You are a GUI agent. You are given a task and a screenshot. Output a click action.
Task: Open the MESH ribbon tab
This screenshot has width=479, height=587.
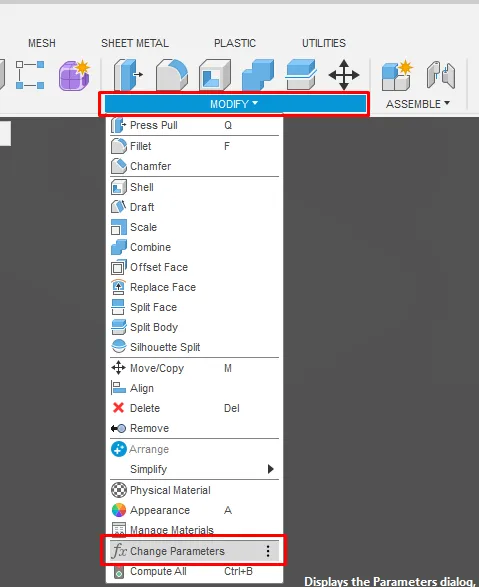(x=42, y=43)
